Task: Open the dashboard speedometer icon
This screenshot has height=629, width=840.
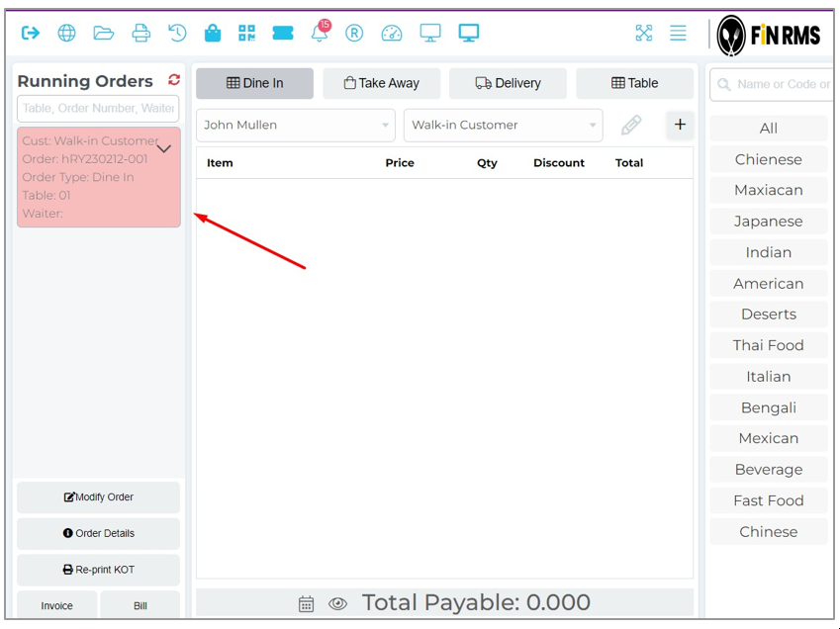Action: tap(392, 33)
